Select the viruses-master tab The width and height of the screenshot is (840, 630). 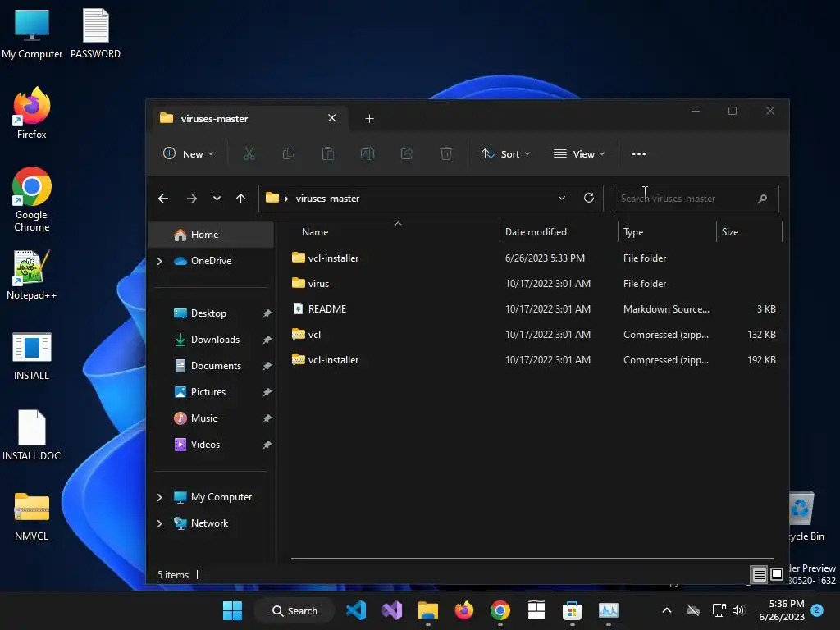pos(251,118)
